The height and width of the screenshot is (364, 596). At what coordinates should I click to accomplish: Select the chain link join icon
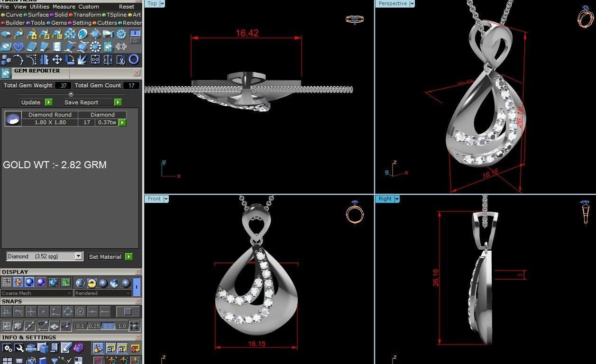[x=95, y=59]
